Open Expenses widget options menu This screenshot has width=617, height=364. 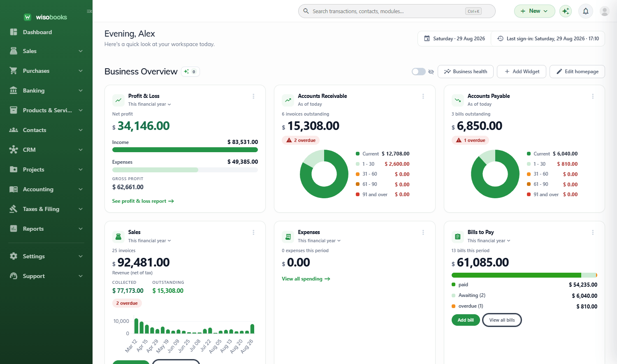(x=423, y=232)
